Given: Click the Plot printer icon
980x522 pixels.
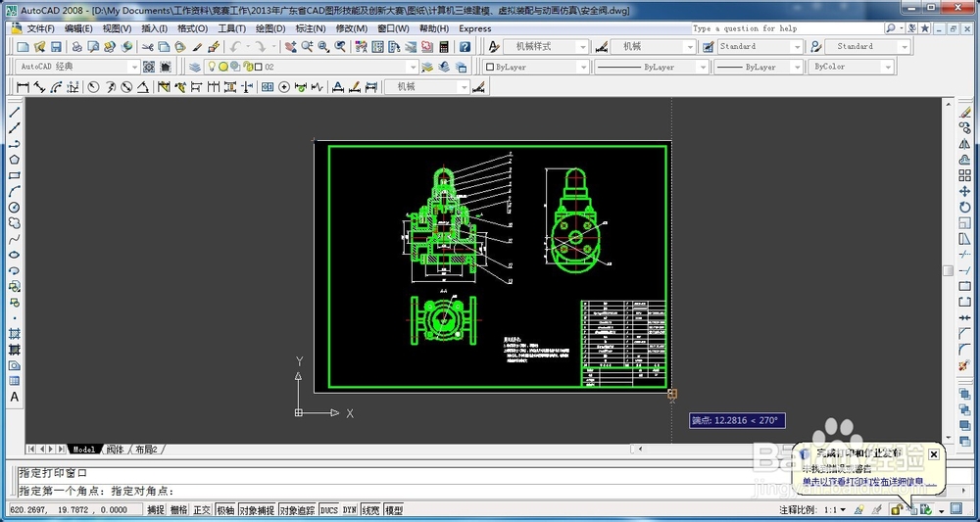Looking at the screenshot, I should (x=76, y=47).
